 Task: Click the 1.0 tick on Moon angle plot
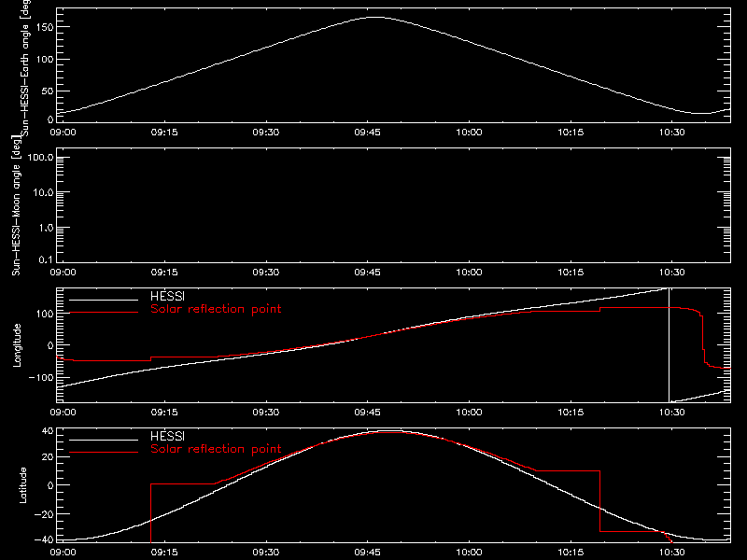(46, 228)
